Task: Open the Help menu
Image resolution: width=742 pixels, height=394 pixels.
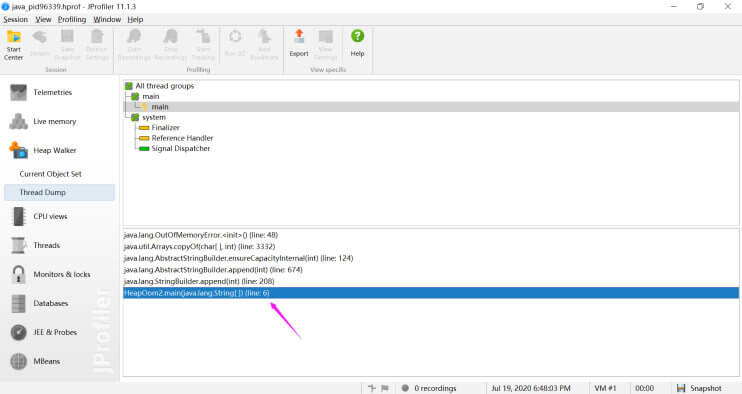Action: click(135, 19)
